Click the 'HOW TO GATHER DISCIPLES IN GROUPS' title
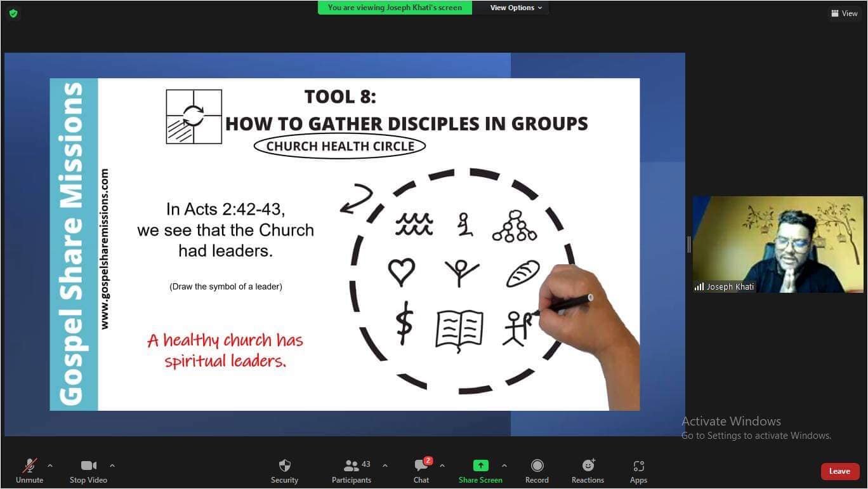The height and width of the screenshot is (489, 868). [x=407, y=123]
